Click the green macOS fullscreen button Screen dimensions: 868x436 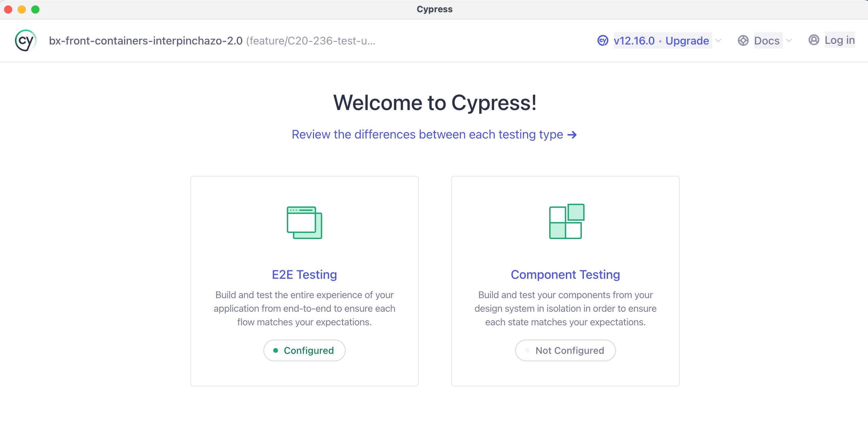[35, 10]
